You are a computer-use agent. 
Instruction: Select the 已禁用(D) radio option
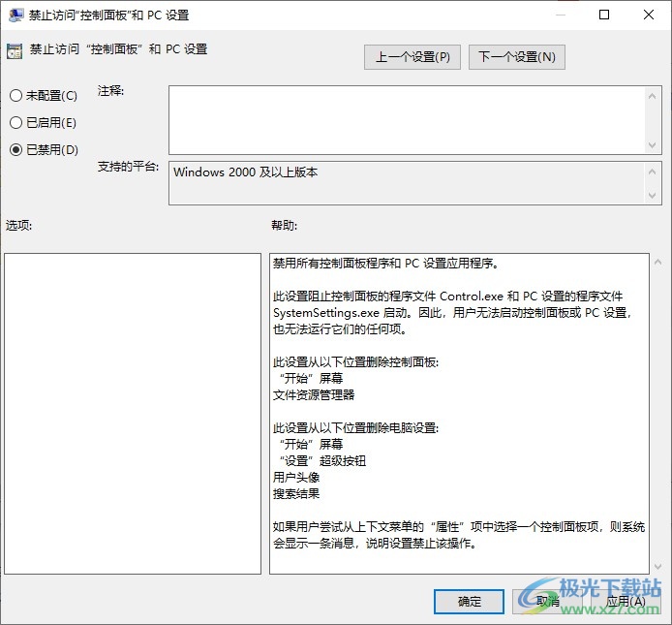tap(44, 149)
